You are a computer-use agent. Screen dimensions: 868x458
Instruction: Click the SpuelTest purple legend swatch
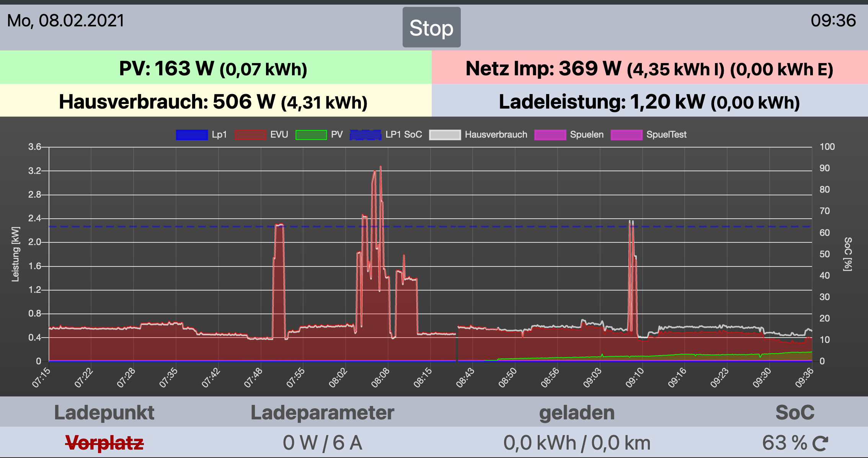pos(627,135)
